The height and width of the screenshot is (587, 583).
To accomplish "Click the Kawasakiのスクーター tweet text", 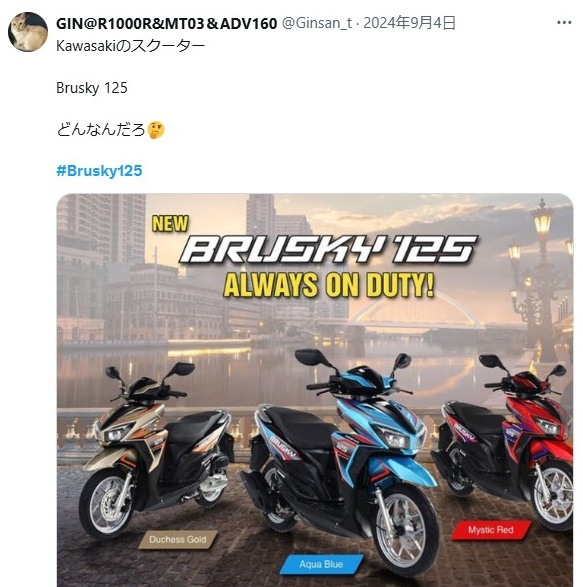I will (131, 46).
